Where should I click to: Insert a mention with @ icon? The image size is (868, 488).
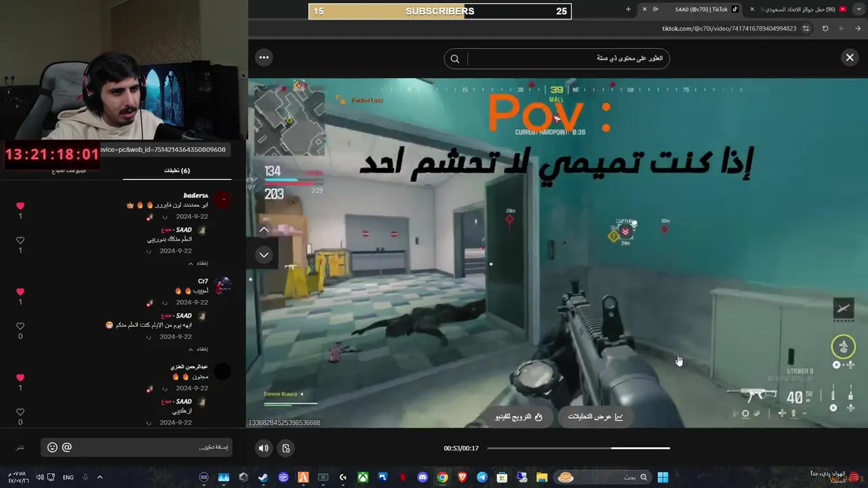(66, 447)
